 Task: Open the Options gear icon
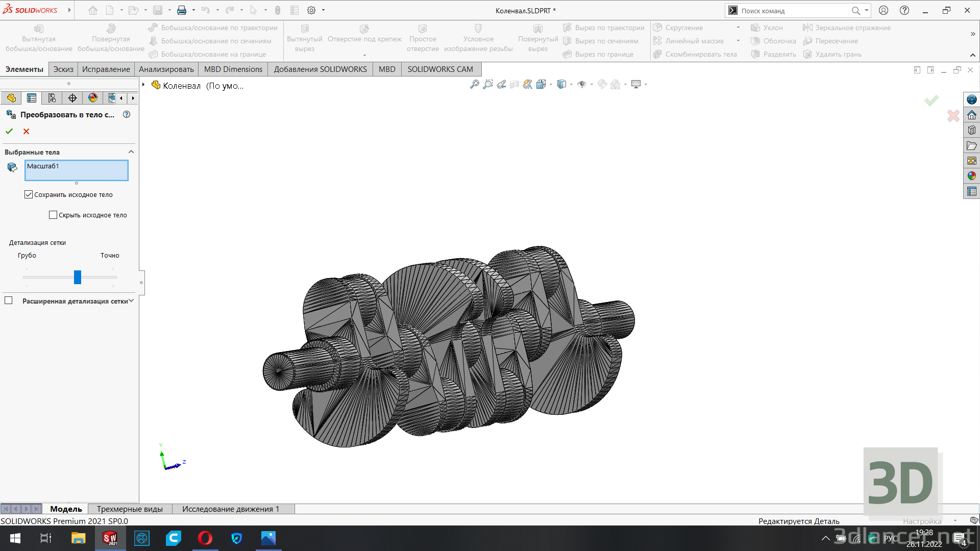(x=311, y=10)
